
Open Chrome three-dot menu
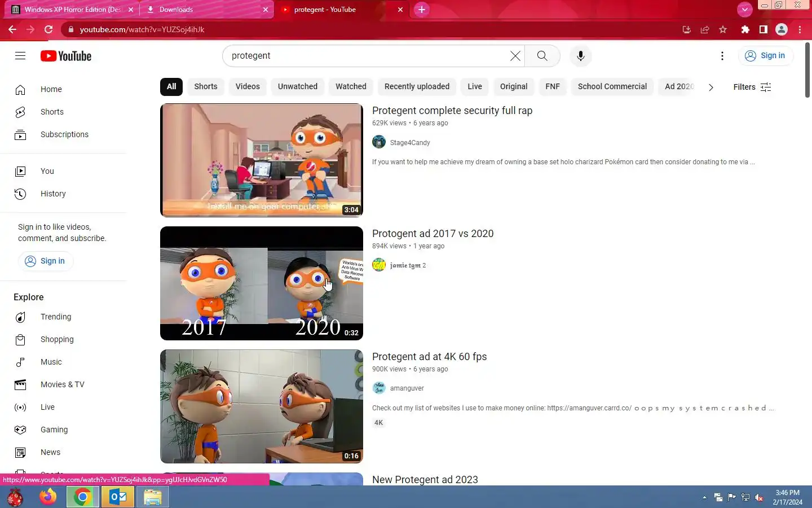(x=800, y=29)
